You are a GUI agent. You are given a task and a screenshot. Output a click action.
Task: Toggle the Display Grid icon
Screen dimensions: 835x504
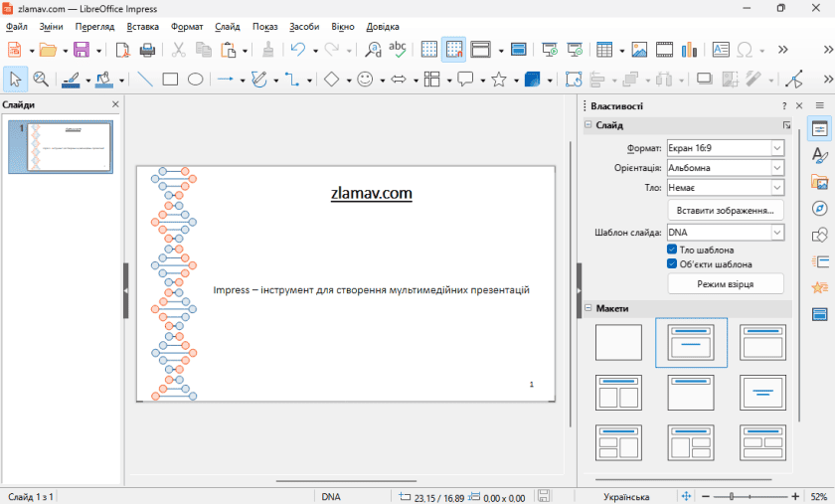coord(429,49)
